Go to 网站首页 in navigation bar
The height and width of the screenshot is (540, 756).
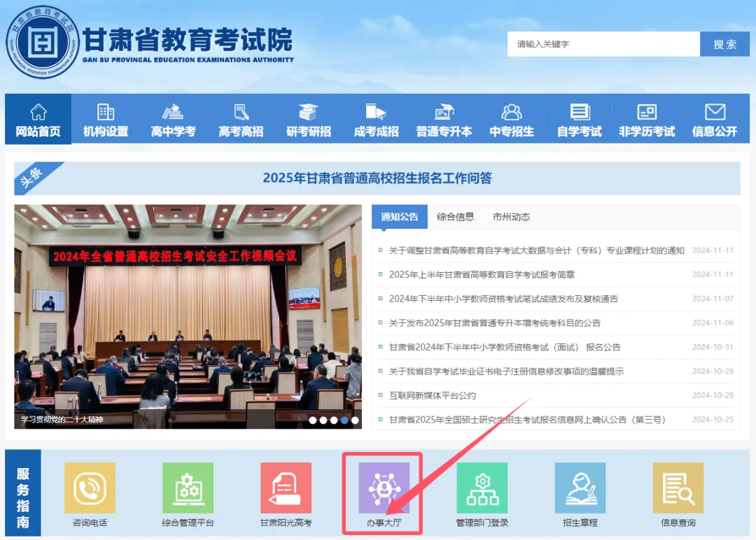(38, 120)
